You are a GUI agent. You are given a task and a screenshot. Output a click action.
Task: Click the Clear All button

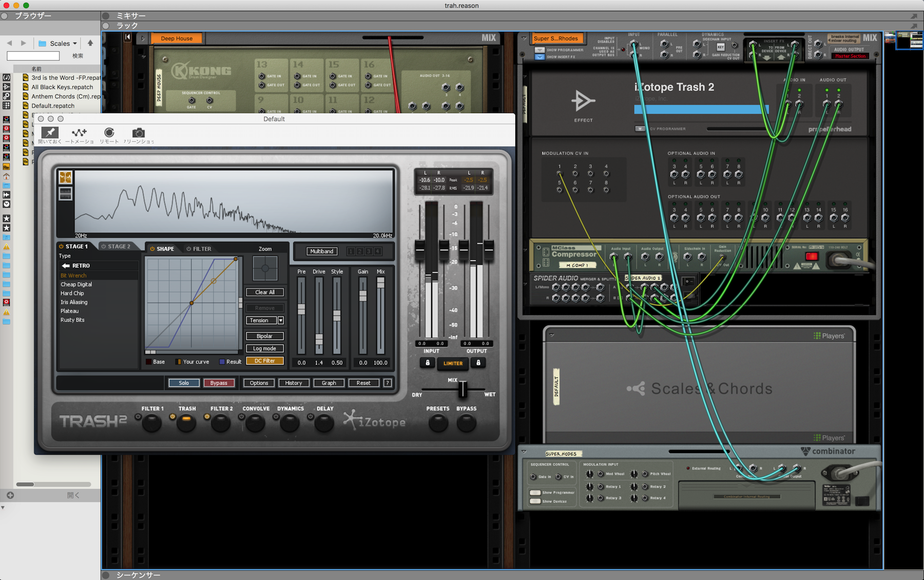click(265, 292)
